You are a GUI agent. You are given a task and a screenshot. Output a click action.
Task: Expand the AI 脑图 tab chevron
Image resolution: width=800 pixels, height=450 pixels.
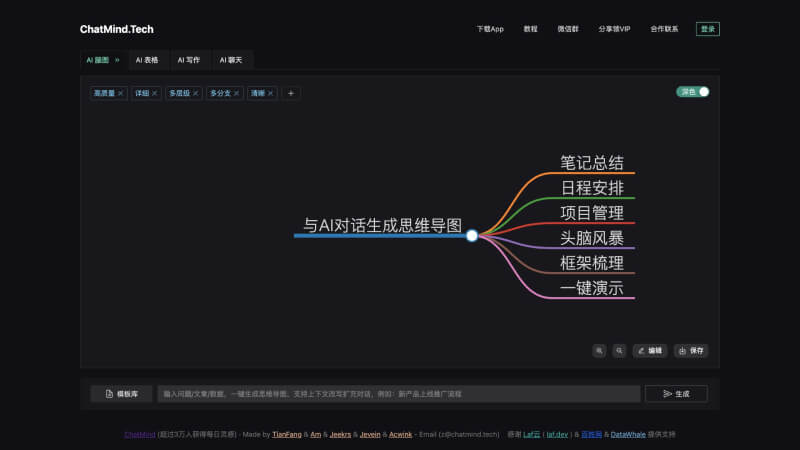pyautogui.click(x=117, y=60)
